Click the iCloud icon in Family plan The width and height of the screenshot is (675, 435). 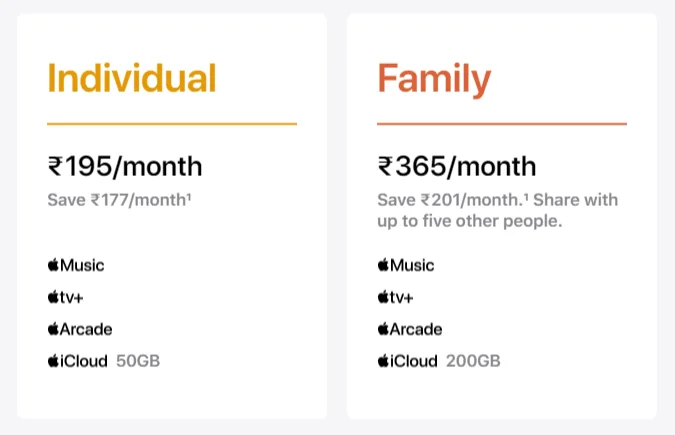pos(383,361)
